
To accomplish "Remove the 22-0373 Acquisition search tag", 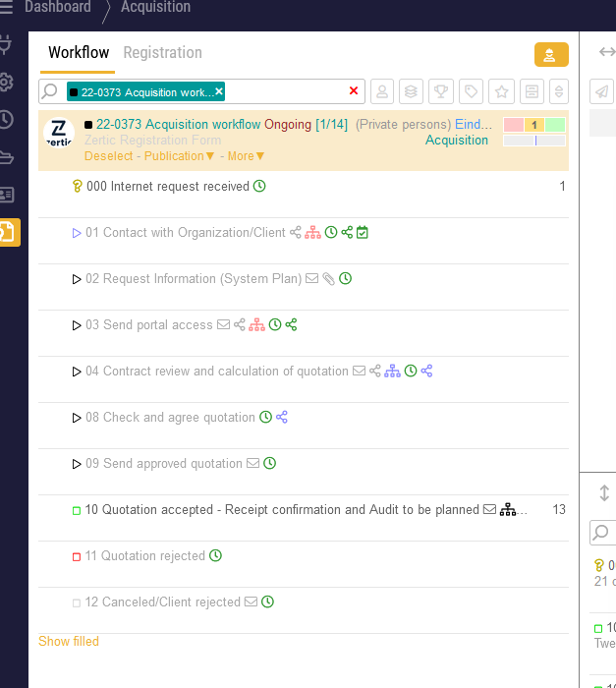I will click(219, 91).
